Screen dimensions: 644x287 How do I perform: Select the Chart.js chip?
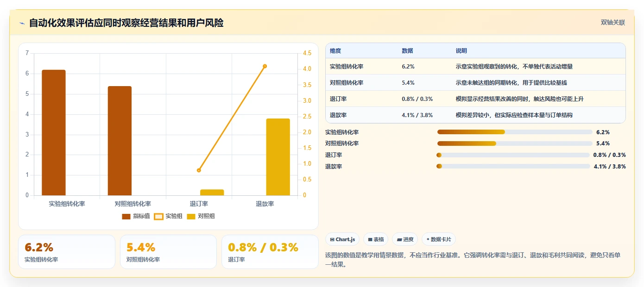click(x=342, y=239)
